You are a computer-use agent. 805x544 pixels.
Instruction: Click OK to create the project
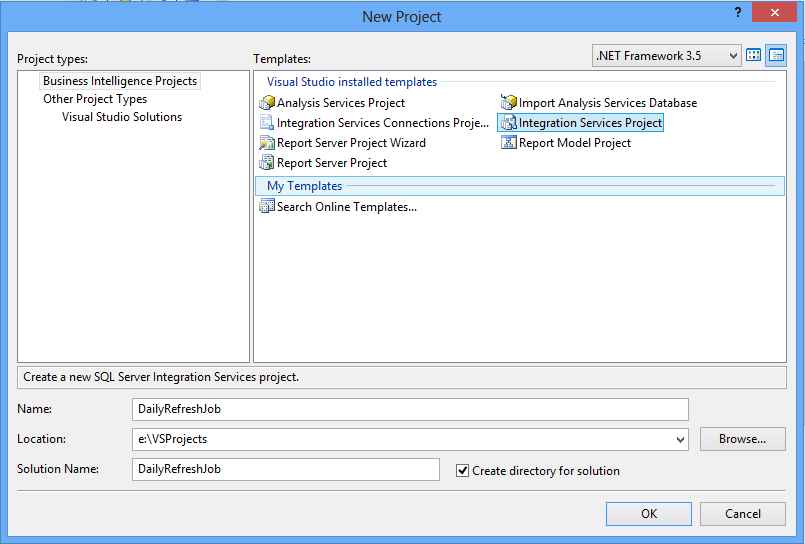tap(648, 514)
